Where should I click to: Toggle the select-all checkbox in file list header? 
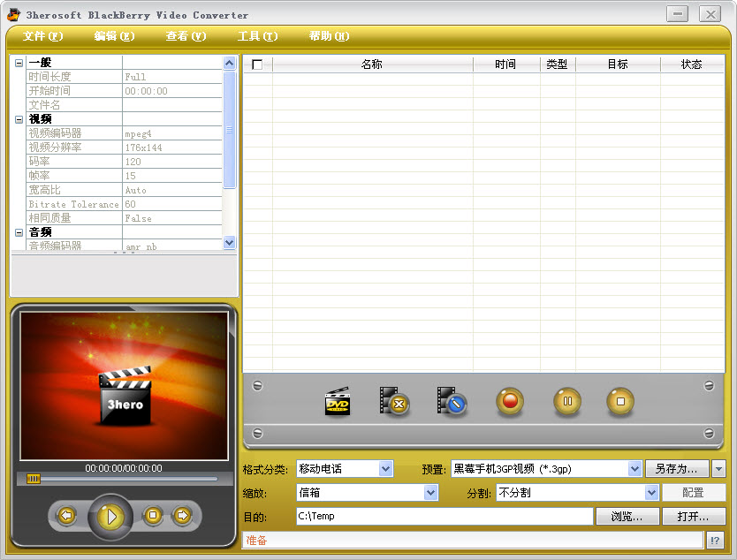[257, 64]
